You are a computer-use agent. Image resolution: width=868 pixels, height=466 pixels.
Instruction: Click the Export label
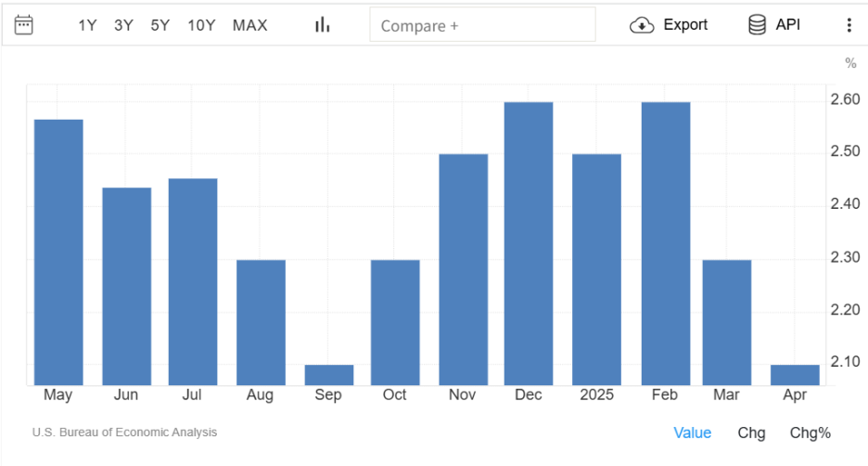[x=685, y=24]
